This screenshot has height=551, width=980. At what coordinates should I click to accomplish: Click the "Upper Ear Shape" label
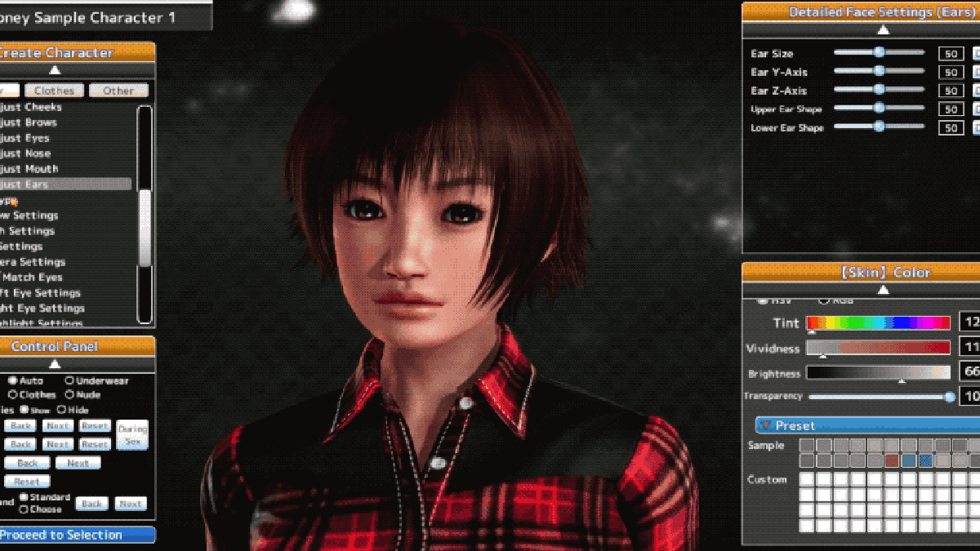pos(786,109)
